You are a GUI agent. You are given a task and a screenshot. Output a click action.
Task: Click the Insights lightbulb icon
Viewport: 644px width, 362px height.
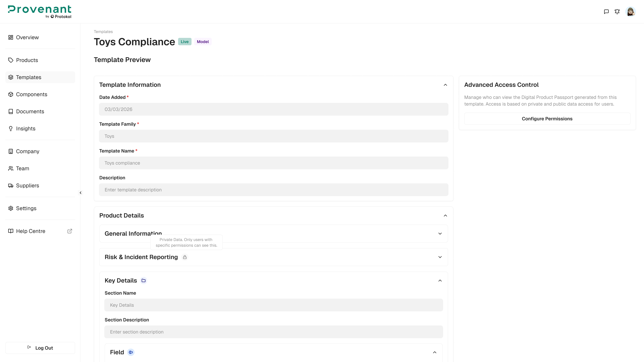click(11, 128)
